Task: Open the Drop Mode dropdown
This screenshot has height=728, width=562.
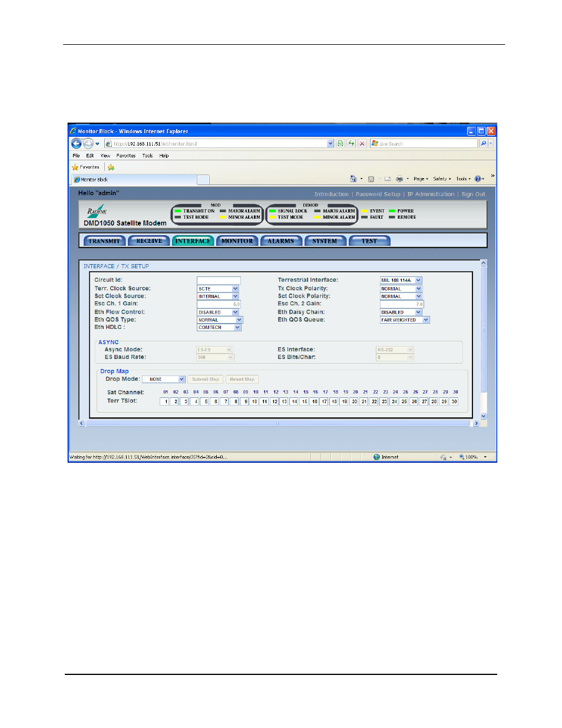Action: 181,380
